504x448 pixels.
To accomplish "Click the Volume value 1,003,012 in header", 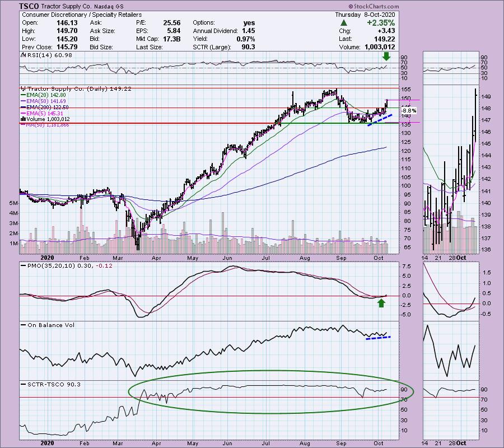I will pyautogui.click(x=380, y=47).
